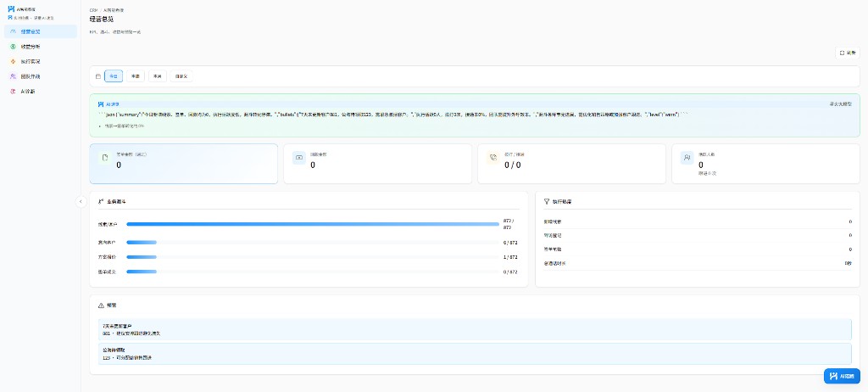This screenshot has height=392, width=868.
Task: Choose the 自定义 custom date range option
Action: (181, 76)
